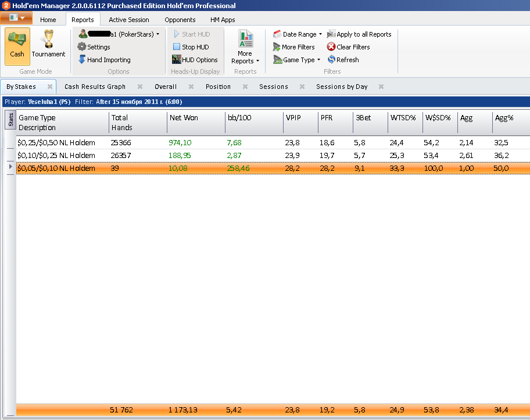Open More Filters

[293, 46]
